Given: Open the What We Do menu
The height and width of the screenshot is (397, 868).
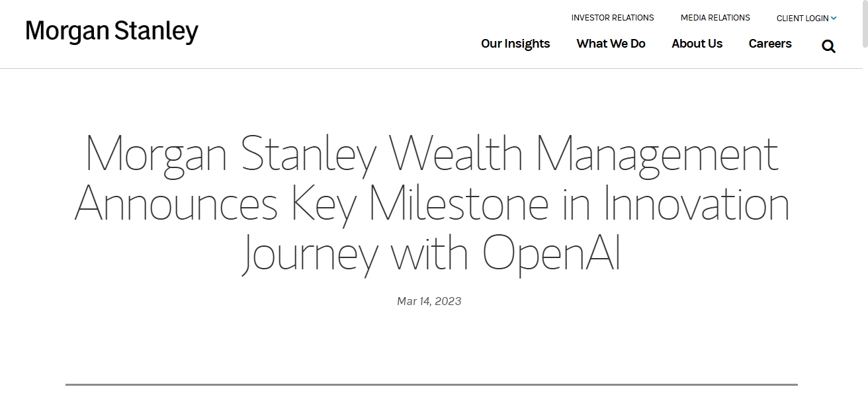Looking at the screenshot, I should (611, 43).
